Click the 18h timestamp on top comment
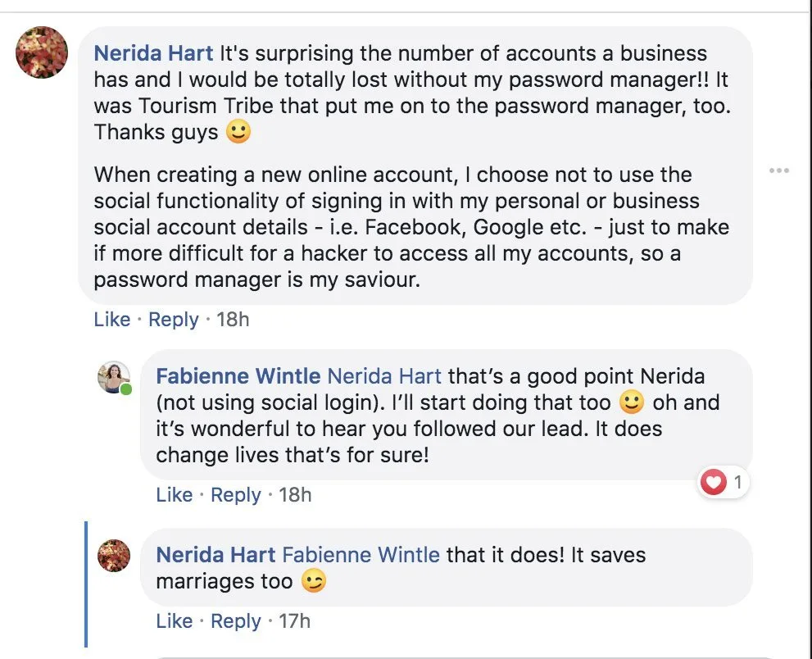 coord(233,319)
